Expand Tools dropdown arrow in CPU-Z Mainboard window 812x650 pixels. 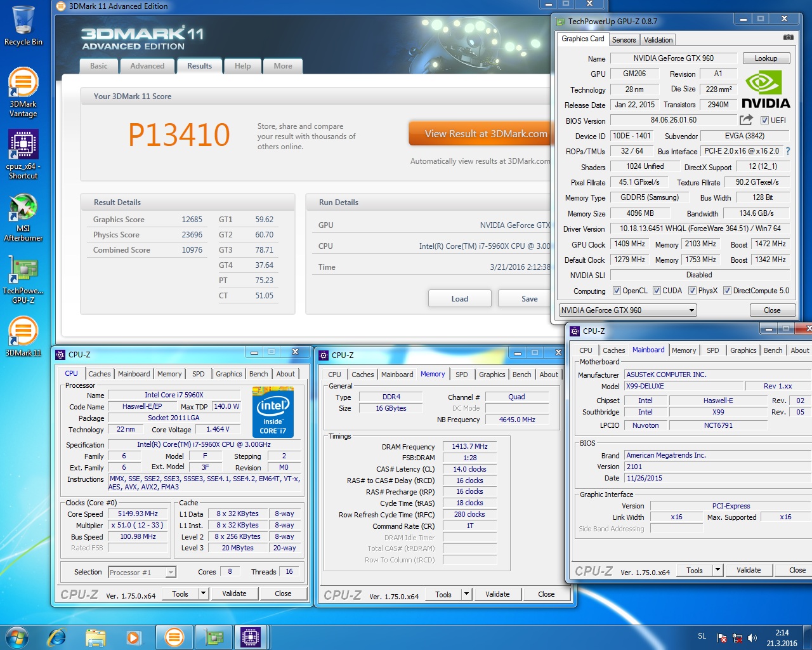click(x=718, y=570)
